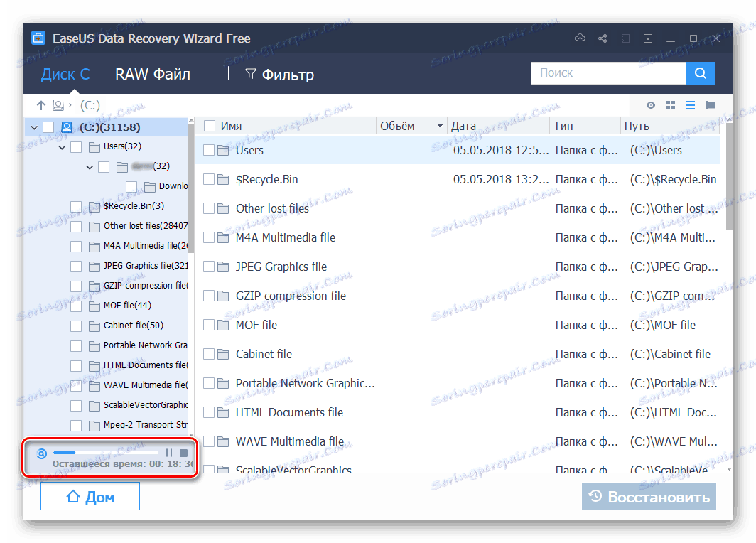The height and width of the screenshot is (543, 756).
Task: Click the scan progress bar
Action: 106,453
